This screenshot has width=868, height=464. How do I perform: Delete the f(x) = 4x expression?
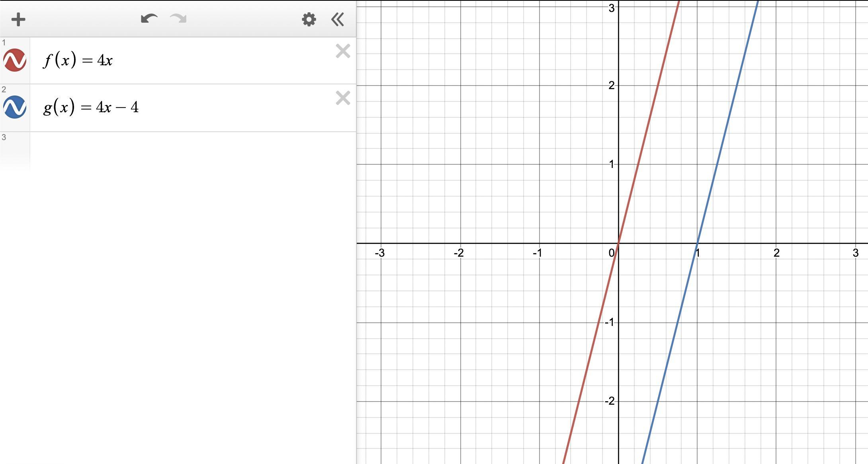pyautogui.click(x=343, y=51)
